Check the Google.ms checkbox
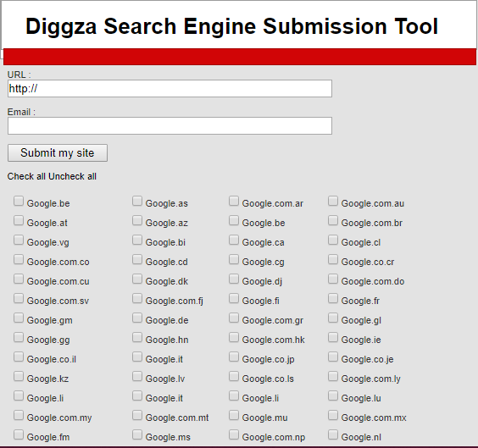The image size is (478, 448). coord(137,435)
